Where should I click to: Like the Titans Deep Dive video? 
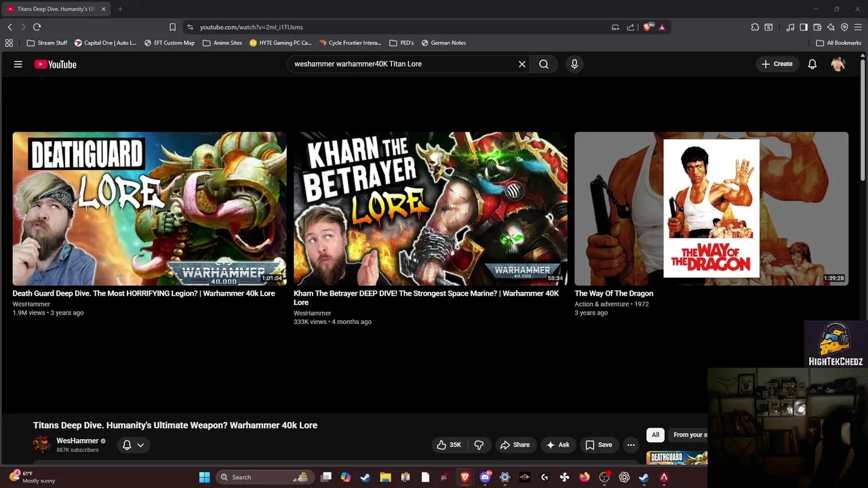pyautogui.click(x=449, y=445)
